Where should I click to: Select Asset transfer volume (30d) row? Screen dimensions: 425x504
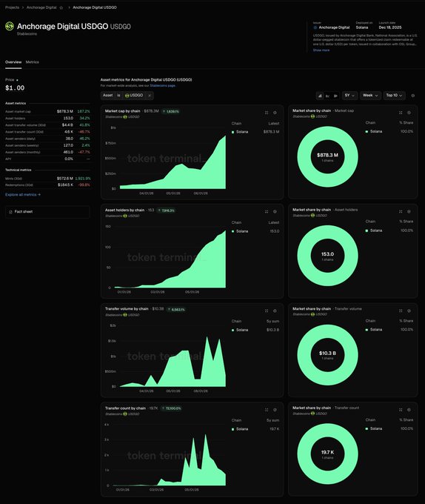pos(47,125)
